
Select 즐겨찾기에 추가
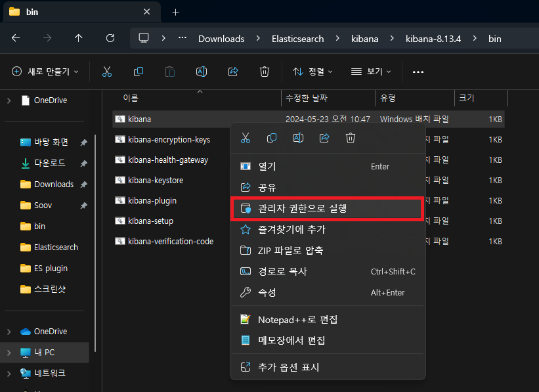click(328, 229)
